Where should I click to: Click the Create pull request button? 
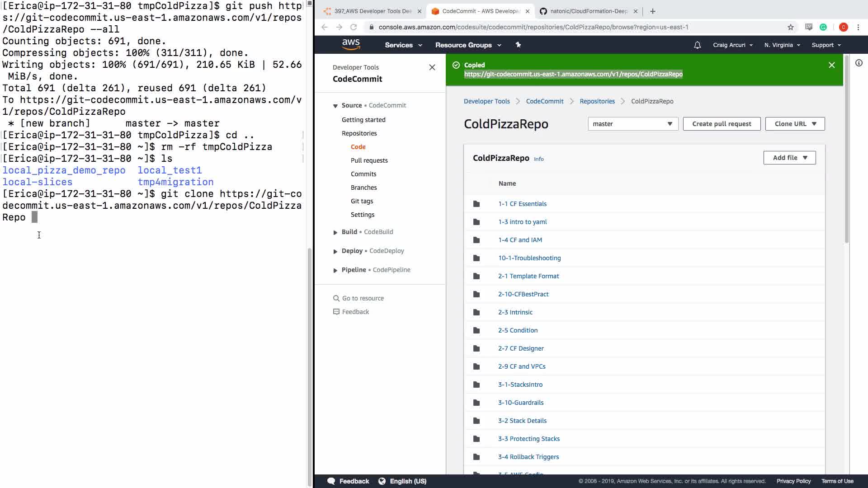pos(721,124)
